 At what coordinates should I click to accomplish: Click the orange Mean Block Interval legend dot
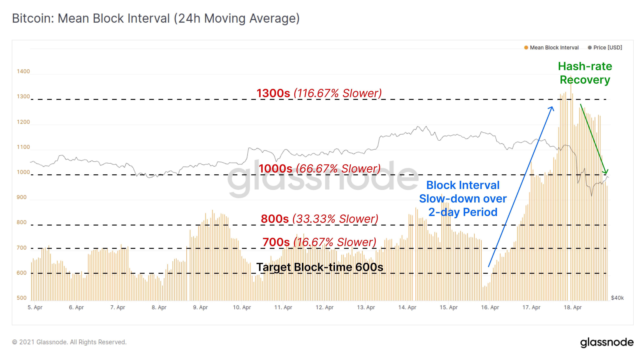526,48
